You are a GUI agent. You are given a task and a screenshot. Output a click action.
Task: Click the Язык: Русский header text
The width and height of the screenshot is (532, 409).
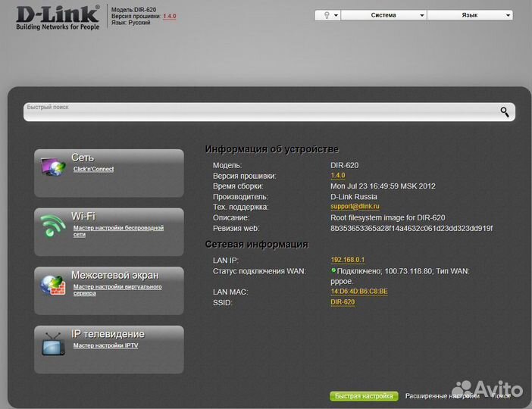(130, 23)
